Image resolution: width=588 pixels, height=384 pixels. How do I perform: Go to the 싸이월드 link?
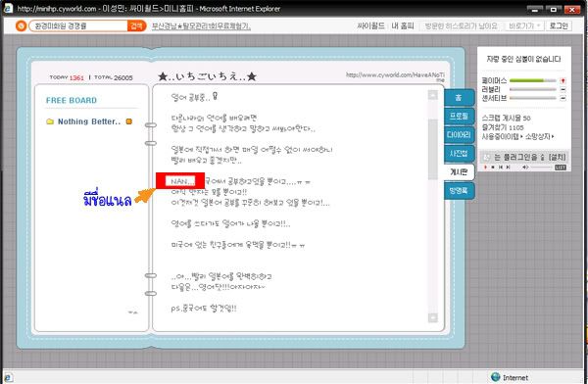pos(370,25)
